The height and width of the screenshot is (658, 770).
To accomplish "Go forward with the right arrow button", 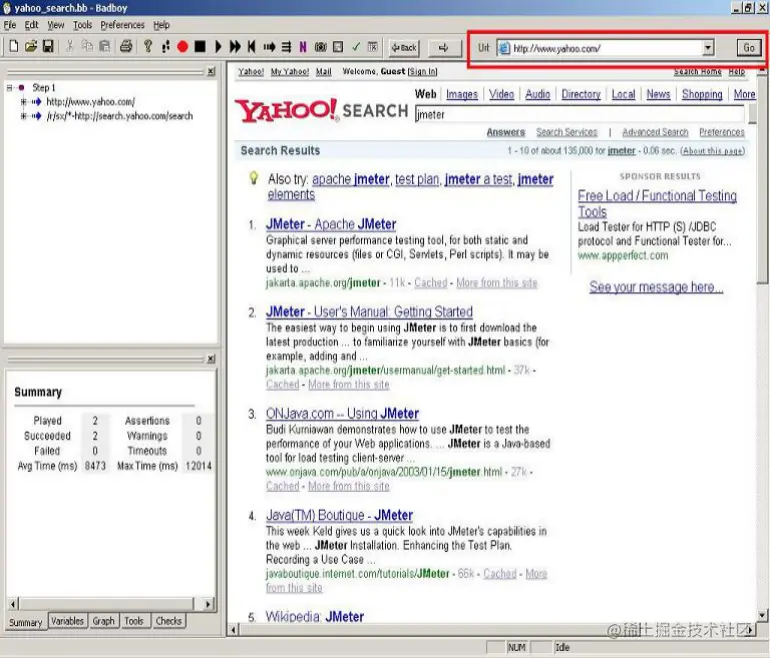I will click(x=443, y=48).
